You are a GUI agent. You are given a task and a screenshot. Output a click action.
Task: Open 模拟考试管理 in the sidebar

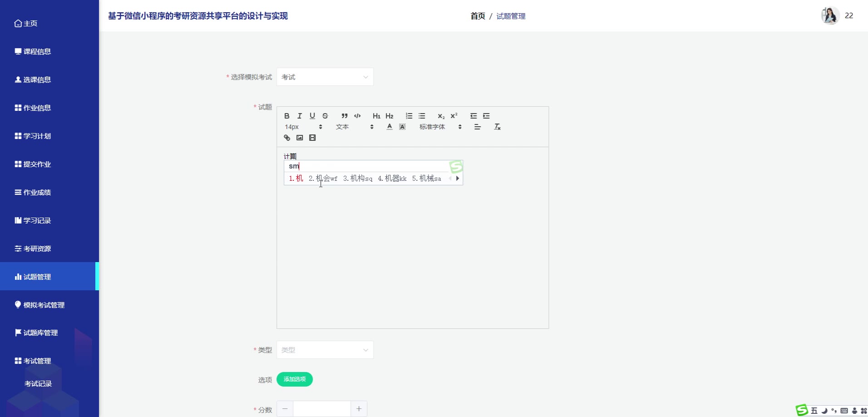point(49,305)
